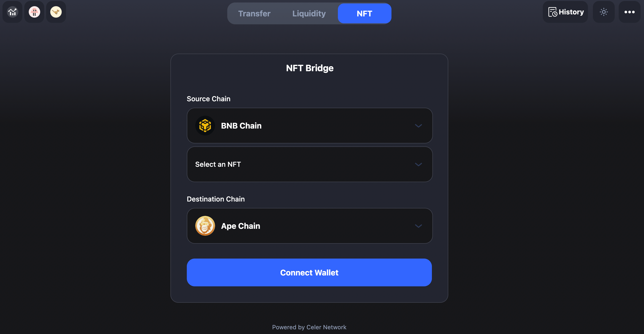The width and height of the screenshot is (644, 334).
Task: Enable wallet connection via Connect Wallet
Action: 309,272
